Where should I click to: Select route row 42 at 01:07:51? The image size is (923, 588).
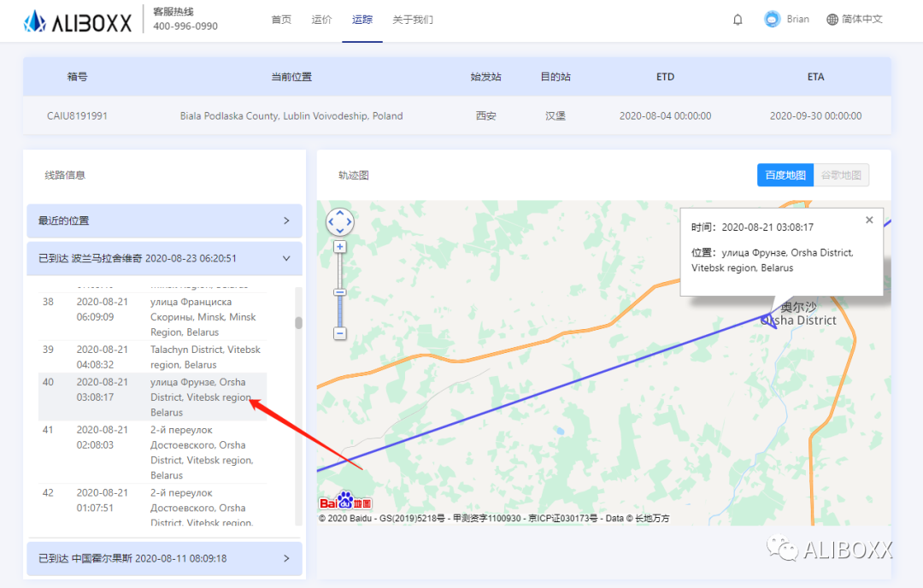[152, 505]
